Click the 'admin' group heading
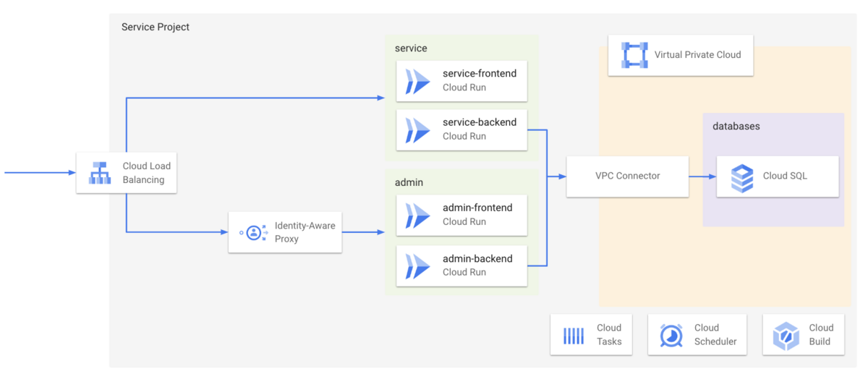This screenshot has height=374, width=868. point(409,183)
